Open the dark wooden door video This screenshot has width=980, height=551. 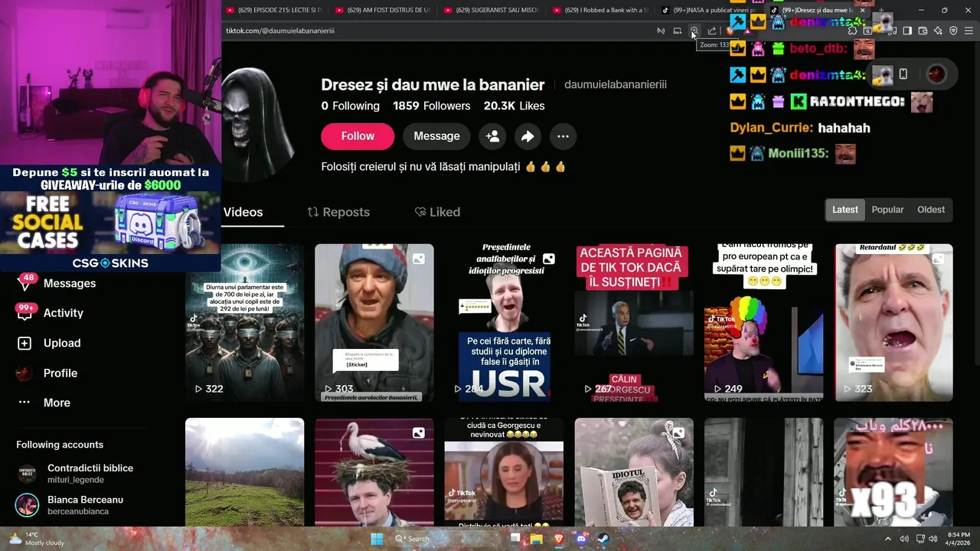pyautogui.click(x=763, y=472)
